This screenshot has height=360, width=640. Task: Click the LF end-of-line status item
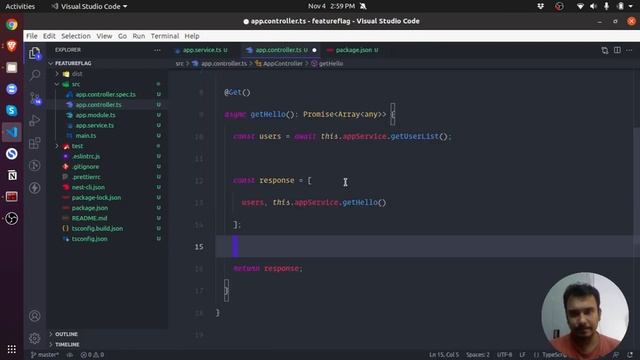[522, 355]
